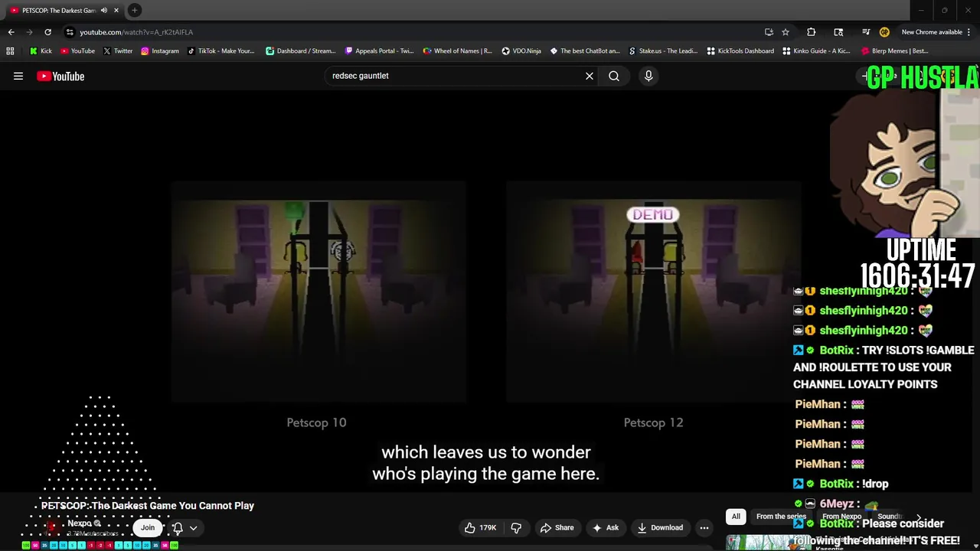The image size is (980, 551).
Task: Open the site info icon in the address bar
Action: pos(70,32)
